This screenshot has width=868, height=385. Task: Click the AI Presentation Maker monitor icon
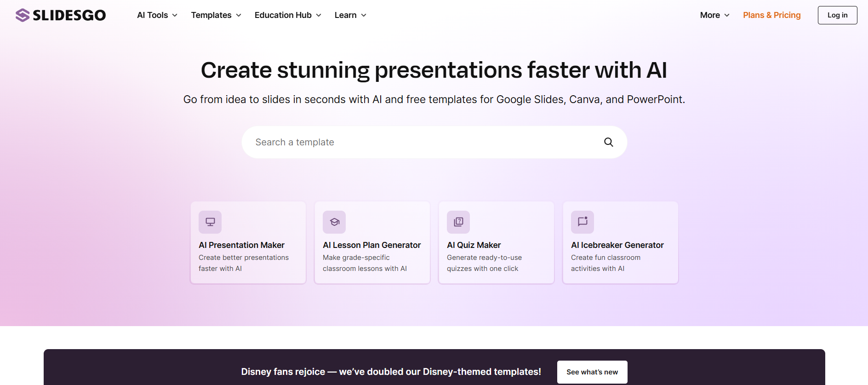click(210, 222)
